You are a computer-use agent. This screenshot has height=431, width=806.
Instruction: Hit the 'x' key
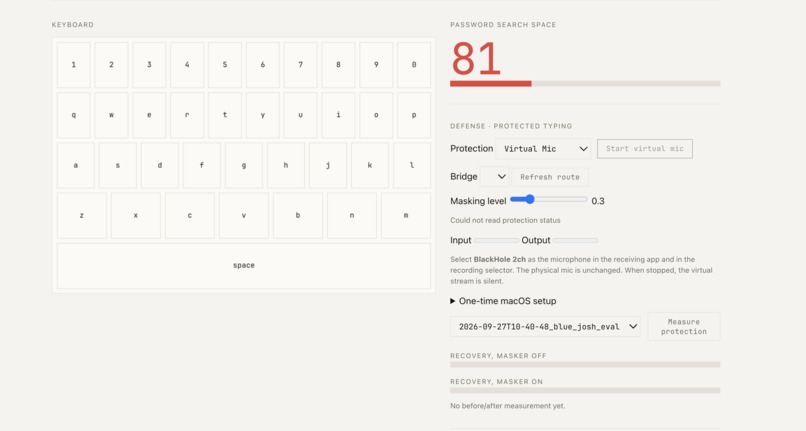[x=136, y=216]
